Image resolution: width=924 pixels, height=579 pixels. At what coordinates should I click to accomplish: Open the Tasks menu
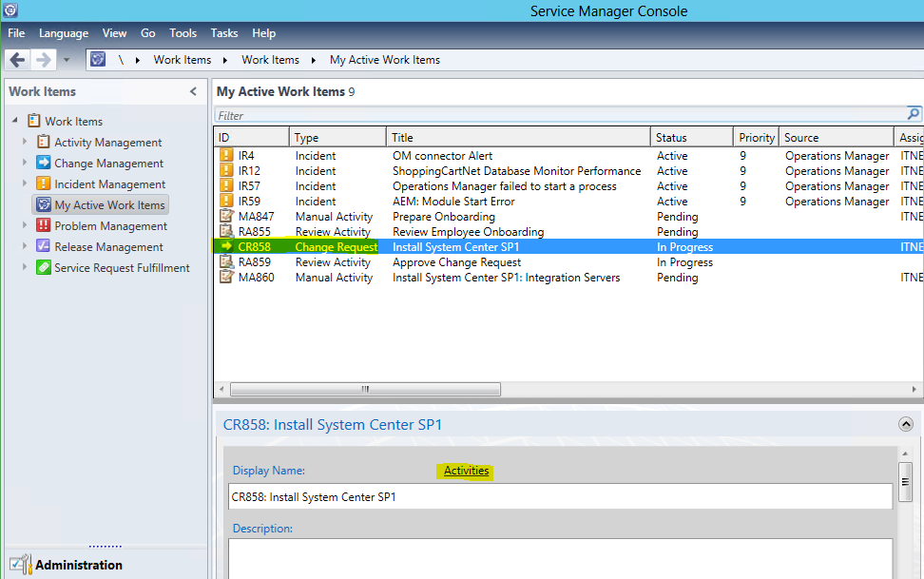click(224, 33)
